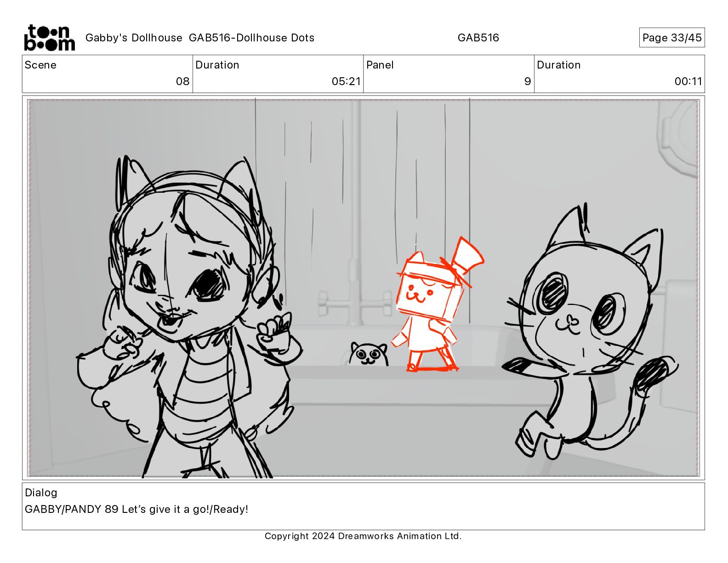Click the panel number '9'

tap(528, 81)
